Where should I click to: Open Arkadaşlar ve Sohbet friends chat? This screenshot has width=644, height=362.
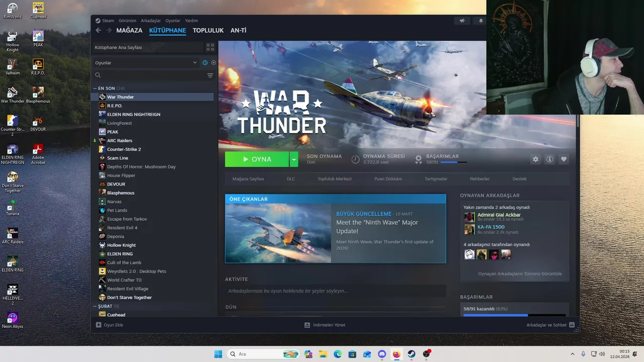pos(550,325)
